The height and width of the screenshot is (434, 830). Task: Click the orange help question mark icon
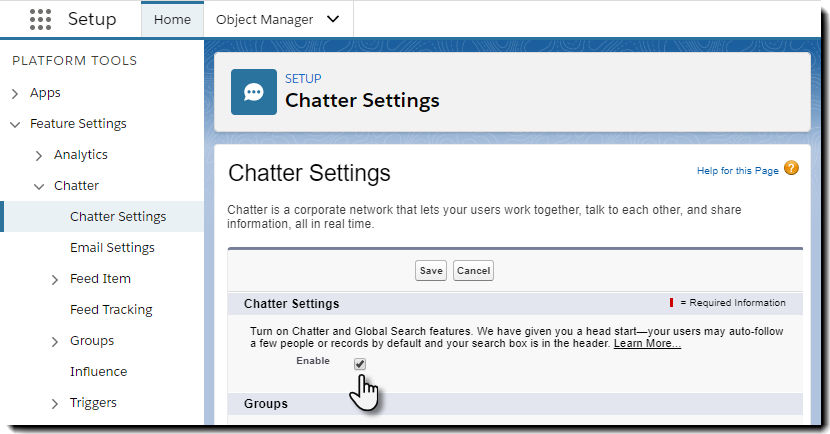click(791, 168)
